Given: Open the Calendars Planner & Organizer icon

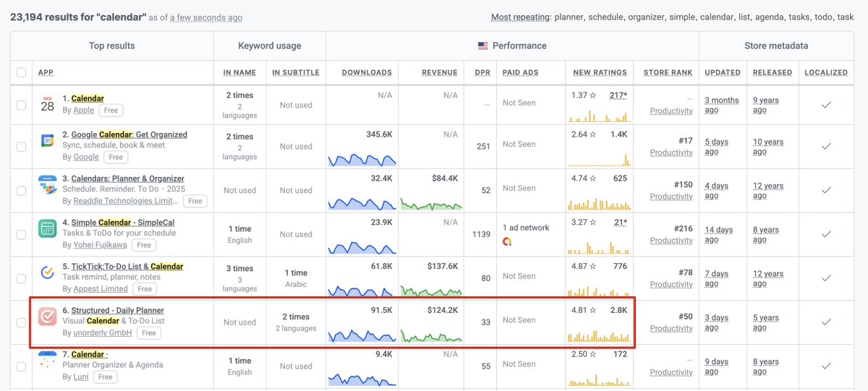Looking at the screenshot, I should coord(48,185).
